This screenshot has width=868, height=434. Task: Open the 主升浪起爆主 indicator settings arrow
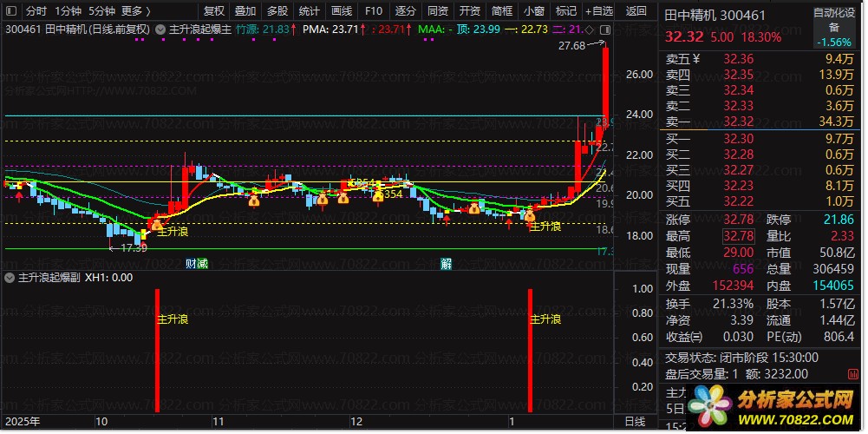click(x=160, y=30)
